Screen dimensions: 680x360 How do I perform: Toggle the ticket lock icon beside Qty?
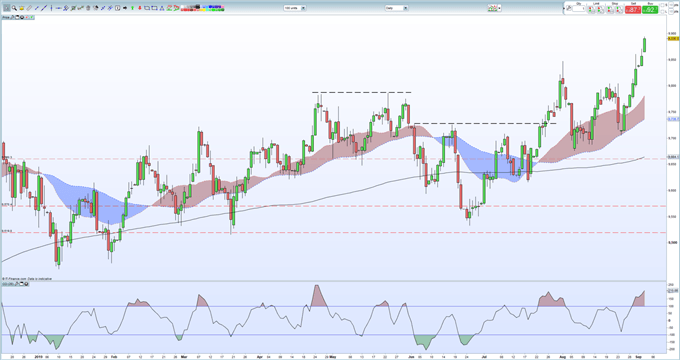(569, 8)
